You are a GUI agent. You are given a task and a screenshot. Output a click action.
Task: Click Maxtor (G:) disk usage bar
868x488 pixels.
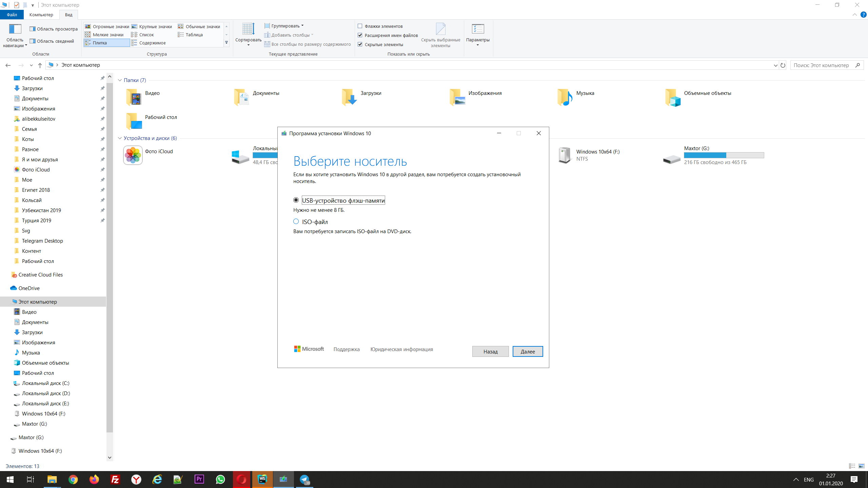click(724, 155)
